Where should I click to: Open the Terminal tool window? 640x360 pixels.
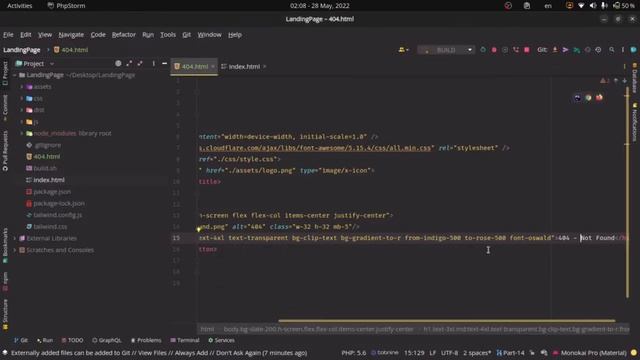pyautogui.click(x=185, y=340)
